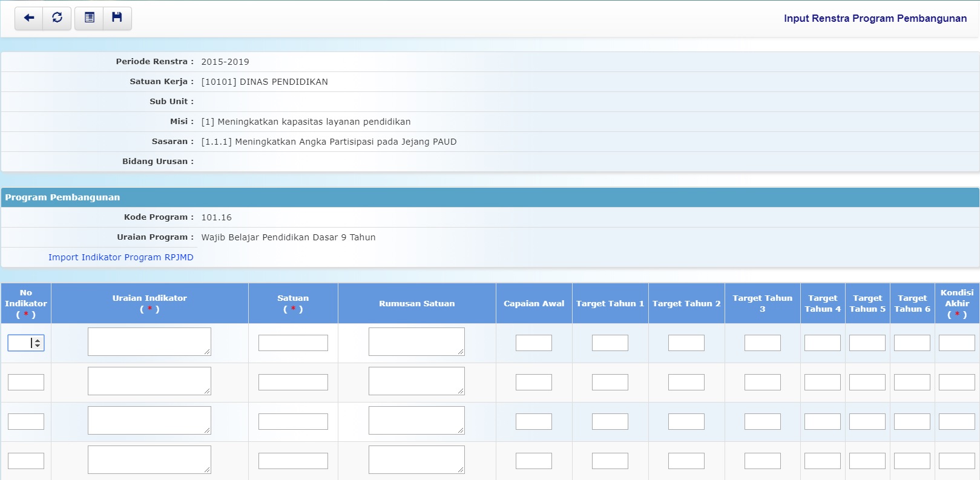Click Target Tahun 3 field in third row
The width and height of the screenshot is (980, 480).
(763, 421)
